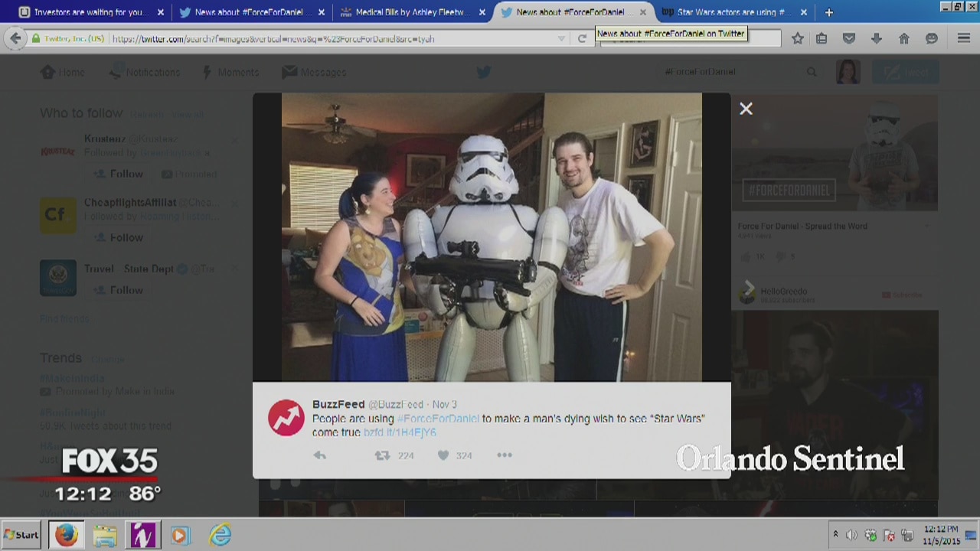The width and height of the screenshot is (980, 551).
Task: Click the green padlock site security icon
Action: 36,38
